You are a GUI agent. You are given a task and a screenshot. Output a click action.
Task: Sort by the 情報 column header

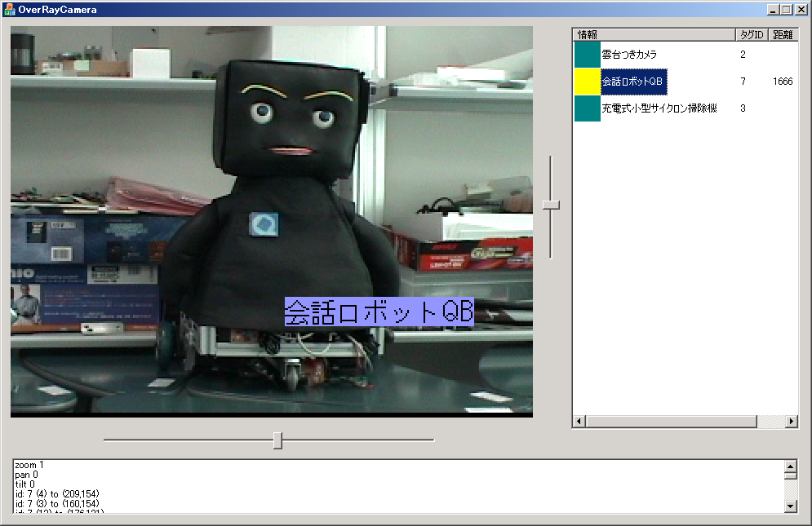[654, 35]
